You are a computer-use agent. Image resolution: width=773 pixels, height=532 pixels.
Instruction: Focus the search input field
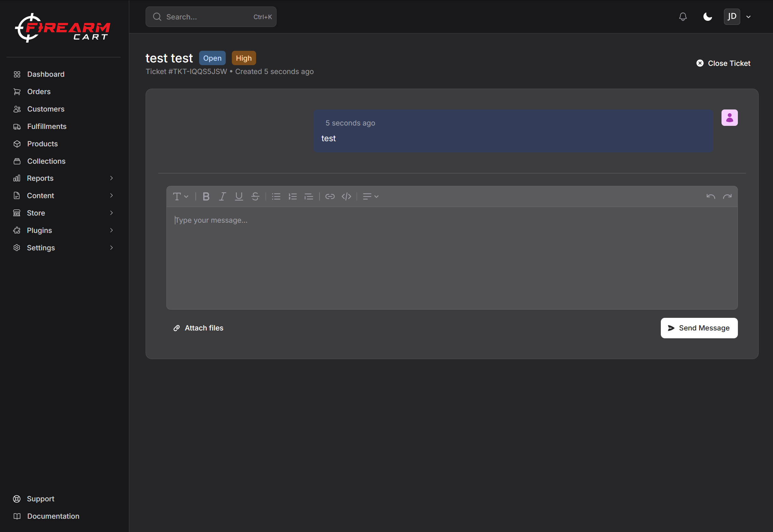211,17
